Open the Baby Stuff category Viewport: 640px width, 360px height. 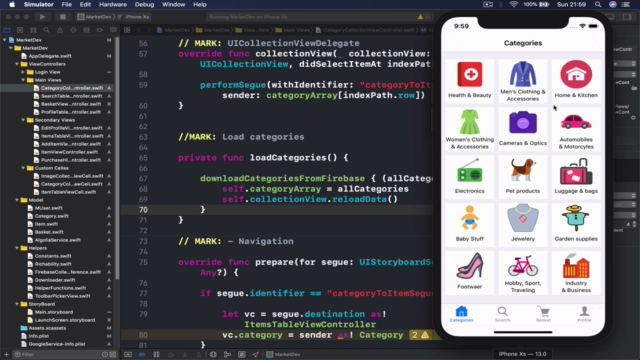click(x=469, y=224)
